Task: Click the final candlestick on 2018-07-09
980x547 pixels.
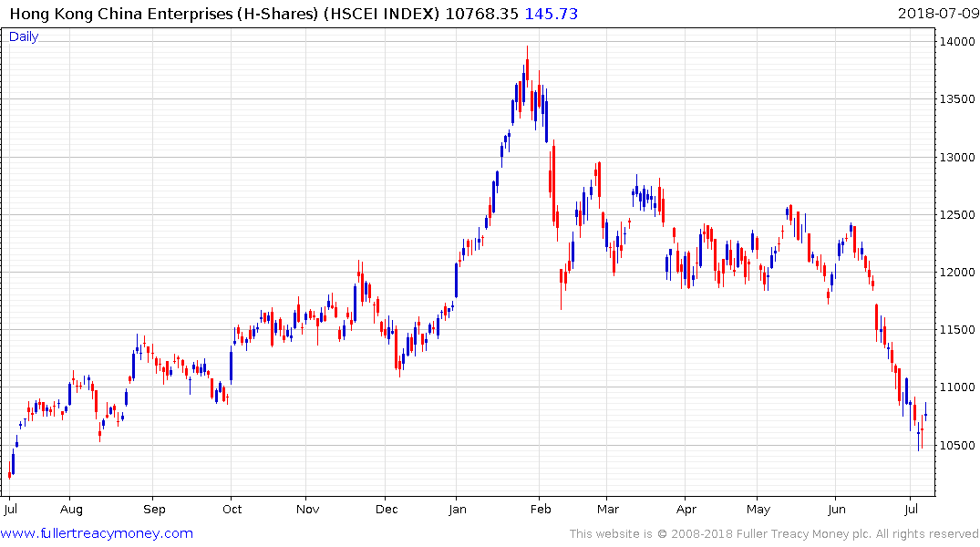Action: 925,412
